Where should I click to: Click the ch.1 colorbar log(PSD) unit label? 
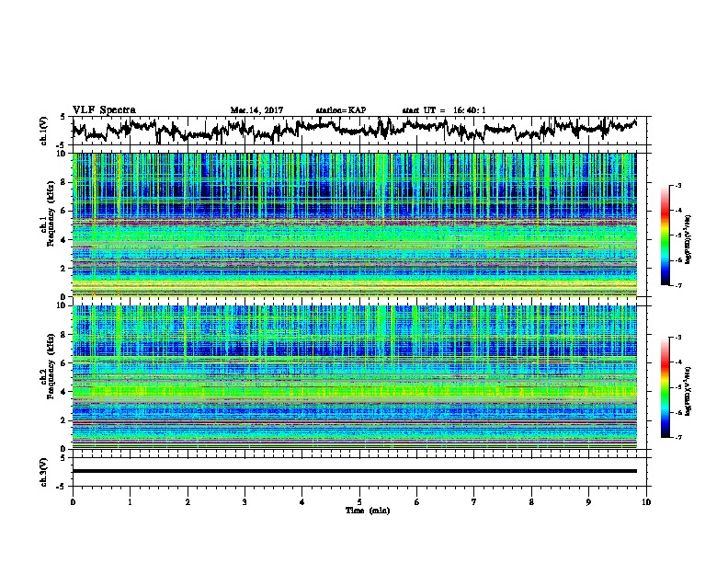[x=688, y=239]
